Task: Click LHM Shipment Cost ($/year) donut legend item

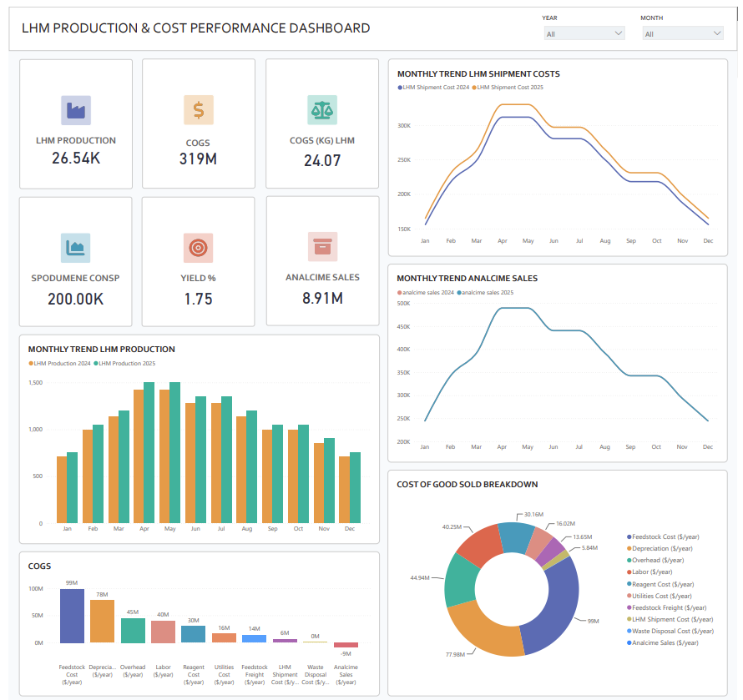Action: [x=670, y=619]
